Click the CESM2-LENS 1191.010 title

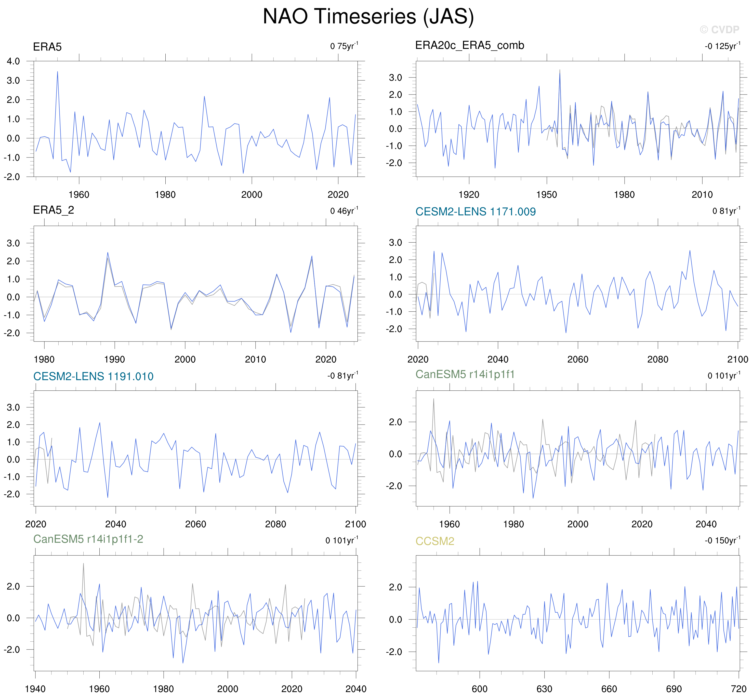point(94,376)
